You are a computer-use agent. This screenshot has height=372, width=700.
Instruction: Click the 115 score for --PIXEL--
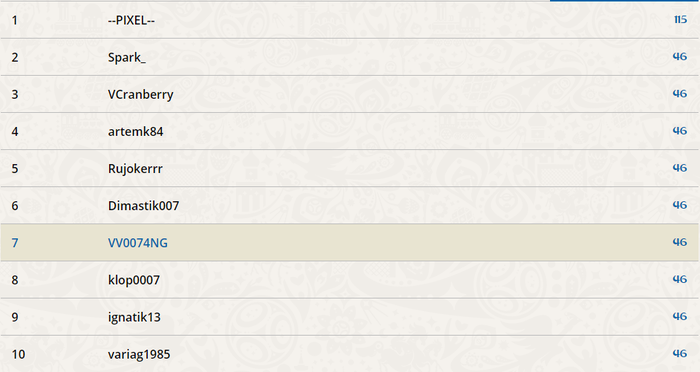pyautogui.click(x=680, y=20)
